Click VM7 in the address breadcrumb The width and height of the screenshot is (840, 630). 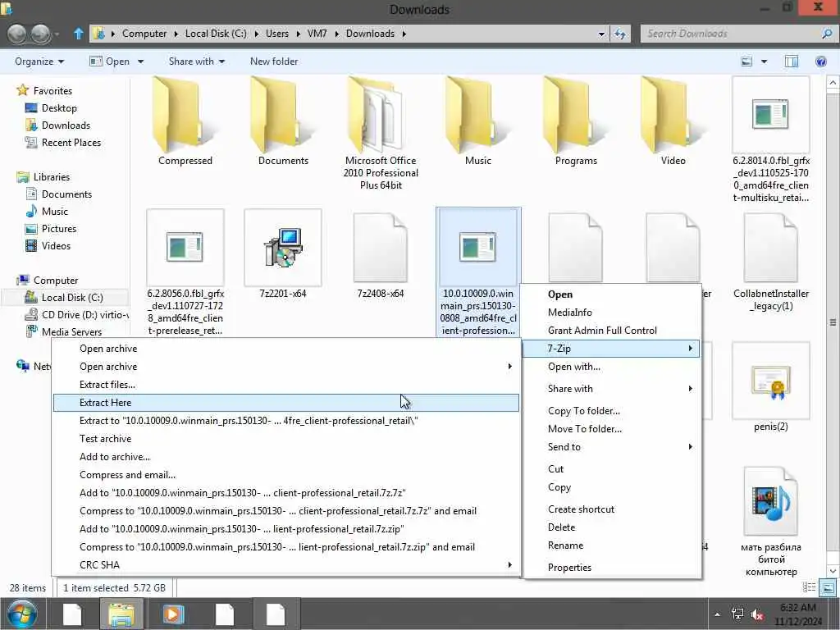(x=317, y=33)
